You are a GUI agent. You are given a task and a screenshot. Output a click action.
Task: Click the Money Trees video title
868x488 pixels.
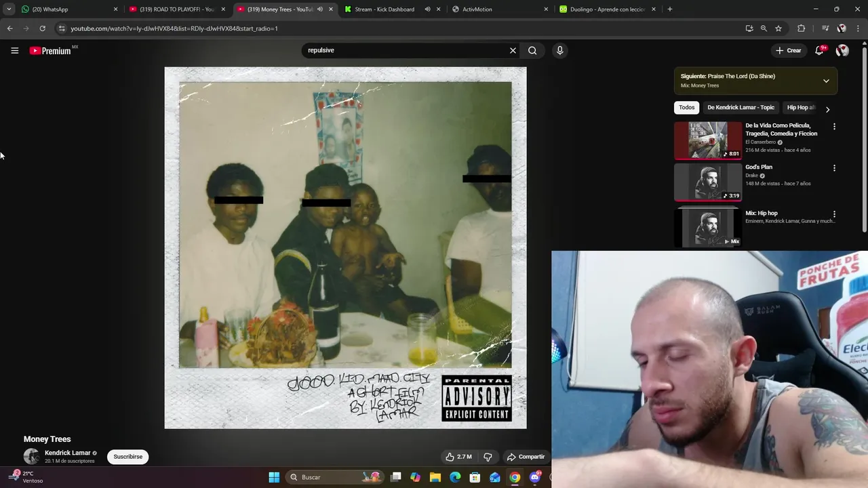[47, 439]
